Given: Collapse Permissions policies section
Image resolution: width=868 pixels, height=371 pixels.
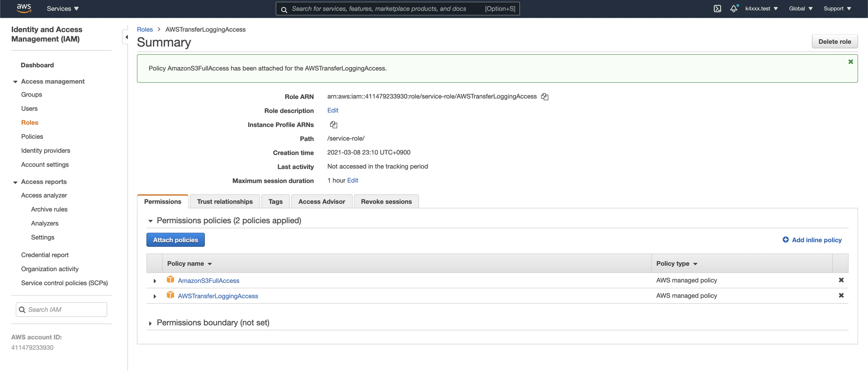Looking at the screenshot, I should coord(151,221).
